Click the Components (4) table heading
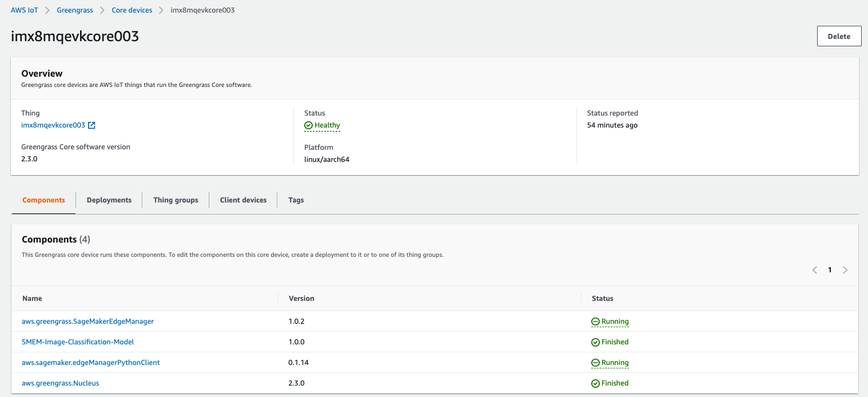The image size is (868, 397). coord(56,239)
